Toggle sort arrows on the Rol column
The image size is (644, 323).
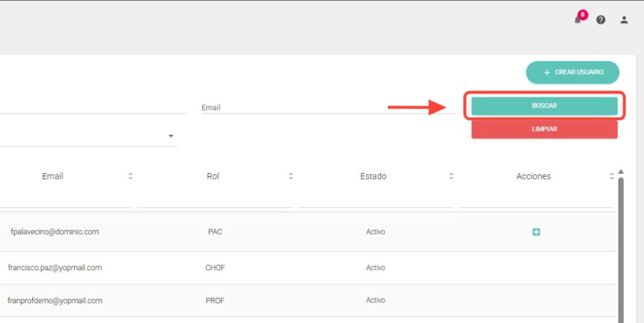click(291, 176)
